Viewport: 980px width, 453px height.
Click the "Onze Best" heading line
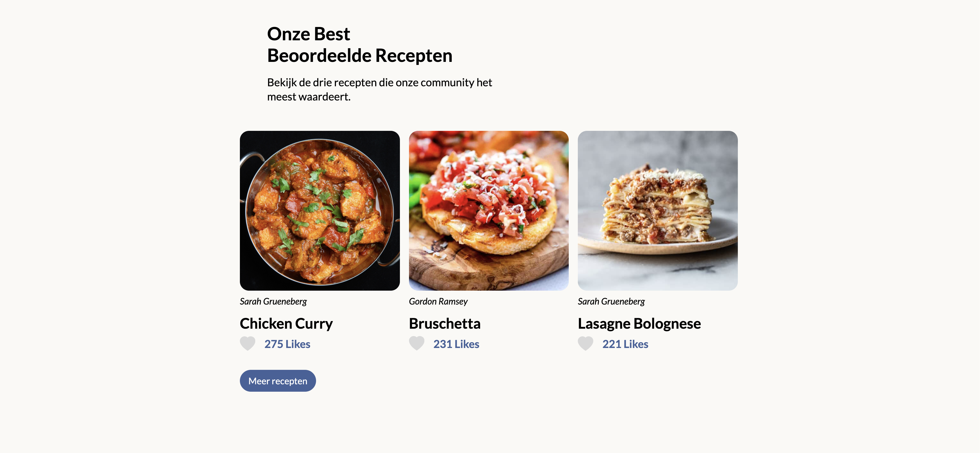click(308, 34)
